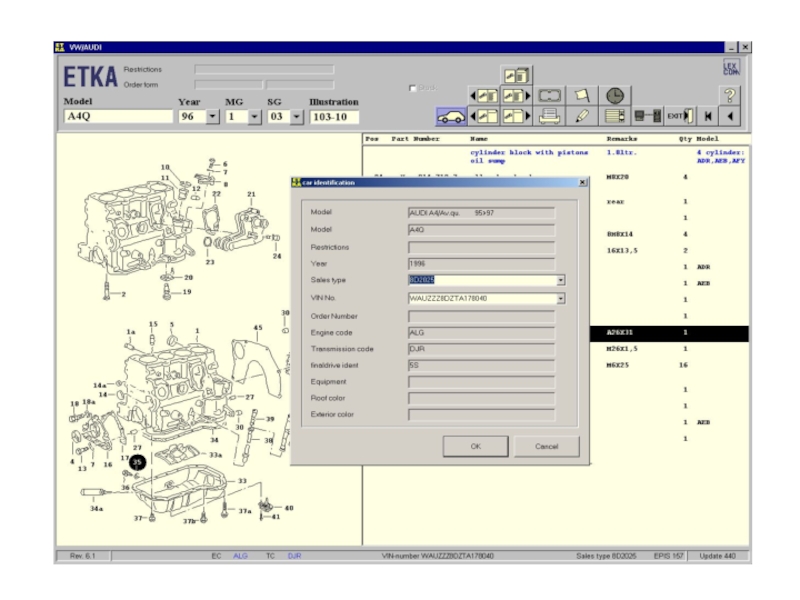Image resolution: width=800 pixels, height=600 pixels.
Task: Click the Engine code field ALG
Action: (482, 333)
